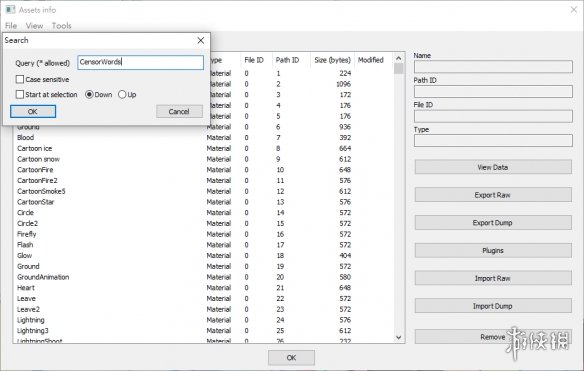Click the Import Raw button

(x=493, y=278)
